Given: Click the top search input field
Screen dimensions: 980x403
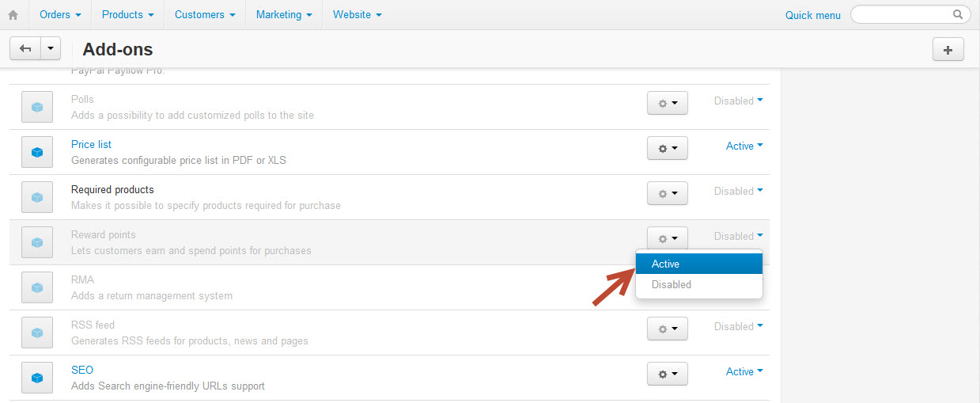Looking at the screenshot, I should pyautogui.click(x=910, y=14).
